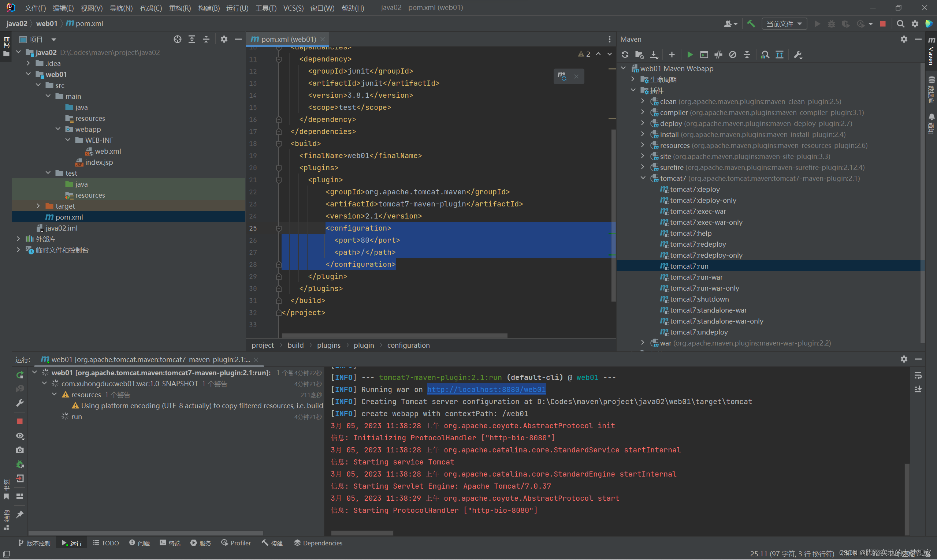Viewport: 937px width, 560px height.
Task: Open 终端 tool window tab
Action: [170, 543]
